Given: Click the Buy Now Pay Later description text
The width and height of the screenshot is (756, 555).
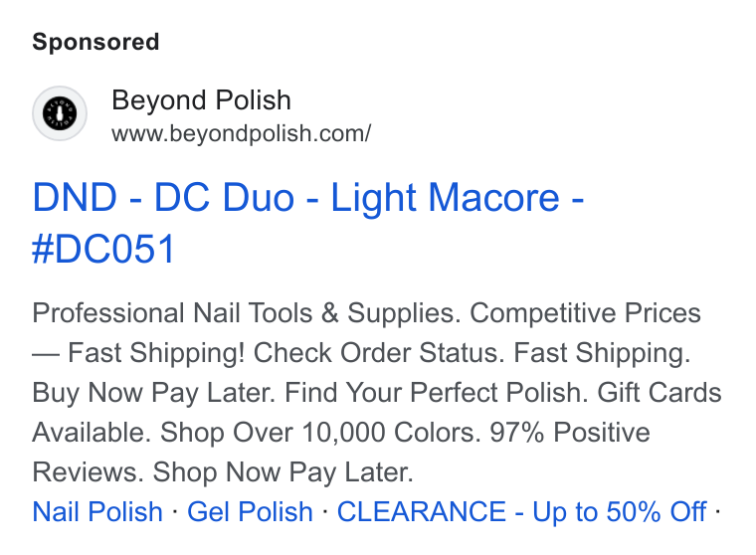Looking at the screenshot, I should (153, 393).
